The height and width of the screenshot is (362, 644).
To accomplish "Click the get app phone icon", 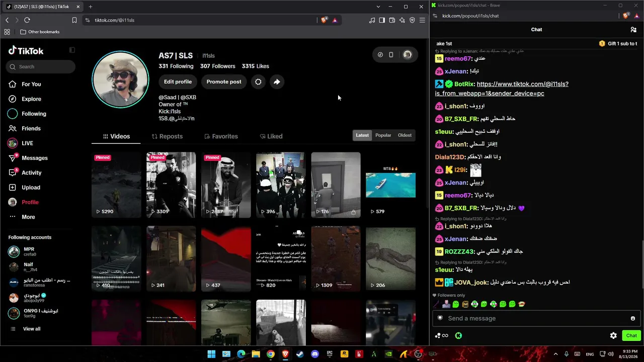I will click(391, 55).
